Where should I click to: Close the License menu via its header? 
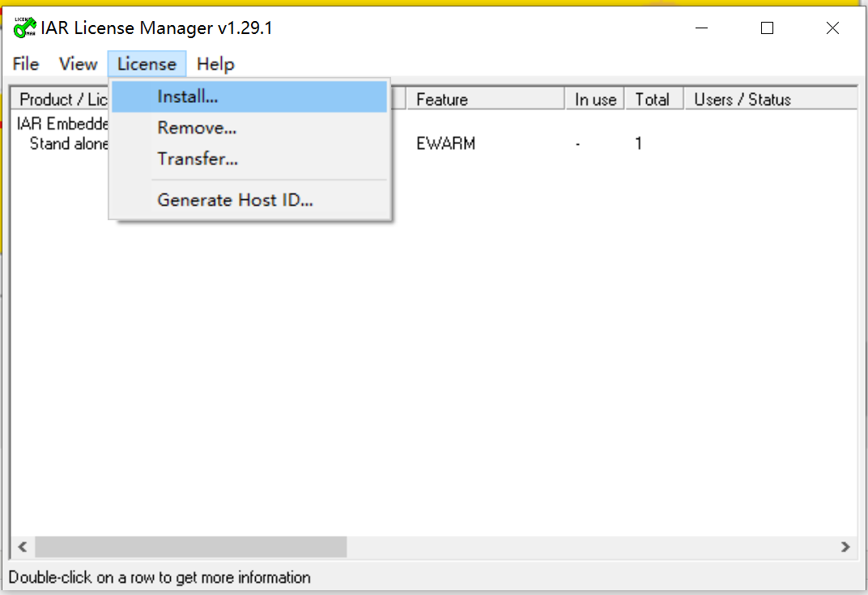coord(147,64)
